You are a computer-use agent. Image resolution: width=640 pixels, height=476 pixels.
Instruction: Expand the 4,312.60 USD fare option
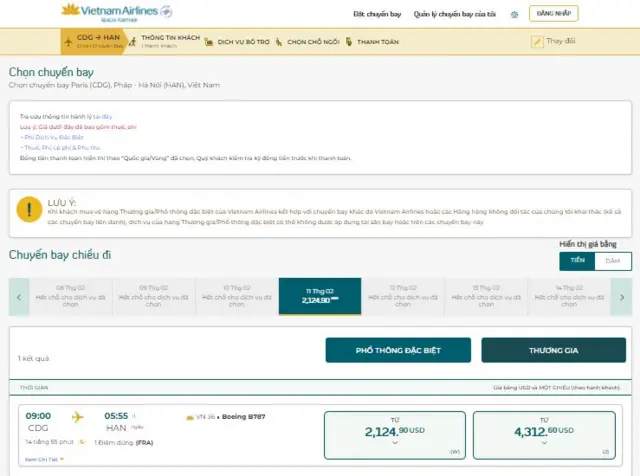(x=544, y=435)
